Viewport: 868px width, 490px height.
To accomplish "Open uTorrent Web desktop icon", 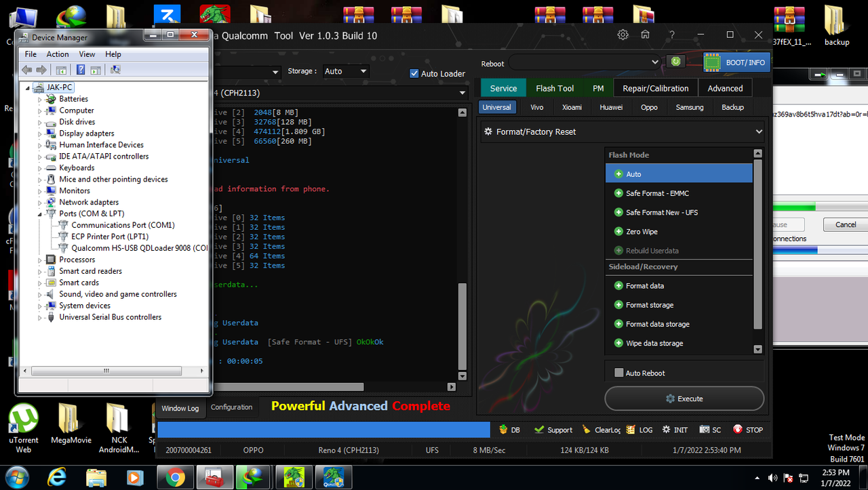I will (23, 428).
